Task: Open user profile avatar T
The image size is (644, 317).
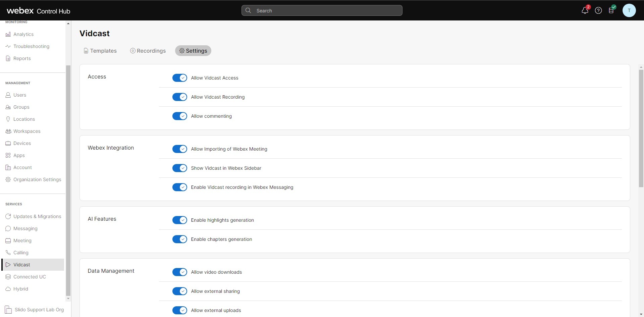Action: 629,10
